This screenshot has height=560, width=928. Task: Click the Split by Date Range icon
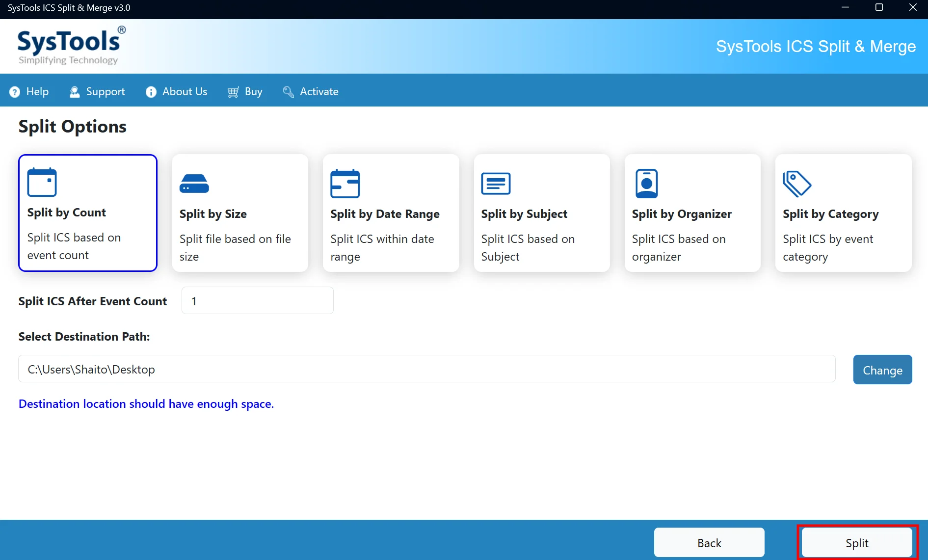(345, 184)
